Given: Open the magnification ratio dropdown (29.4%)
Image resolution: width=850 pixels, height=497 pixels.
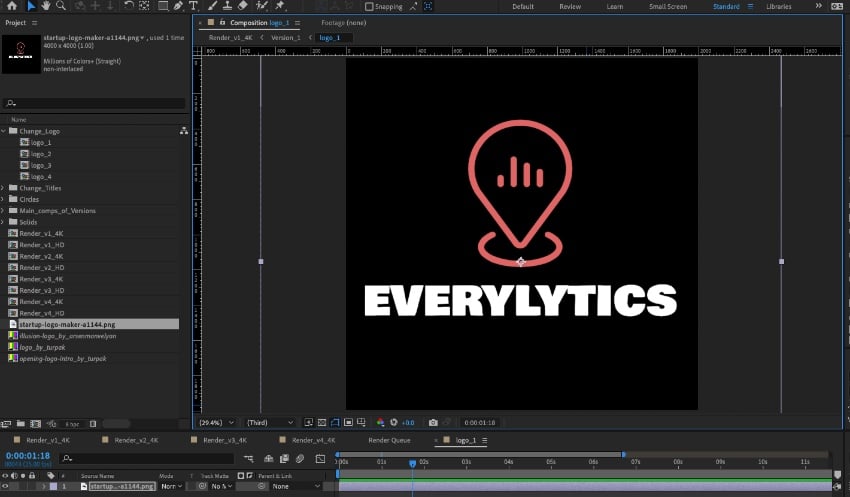Looking at the screenshot, I should pos(216,423).
